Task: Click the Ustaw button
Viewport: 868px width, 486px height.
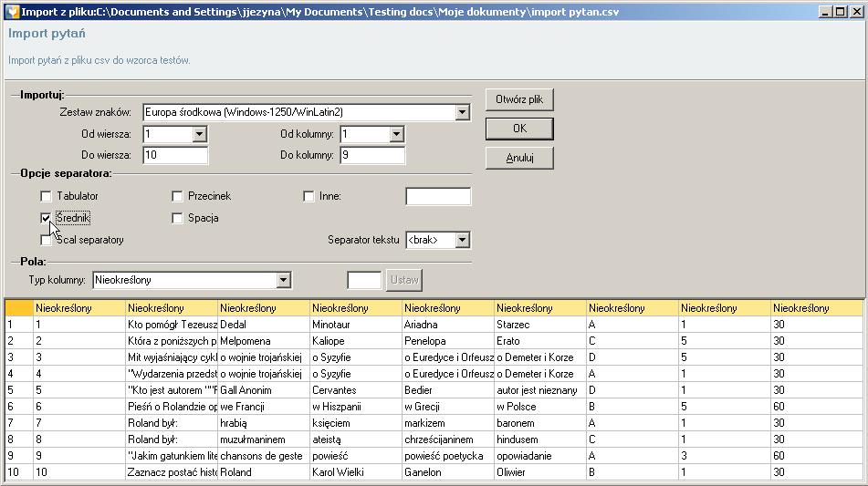Action: click(404, 280)
